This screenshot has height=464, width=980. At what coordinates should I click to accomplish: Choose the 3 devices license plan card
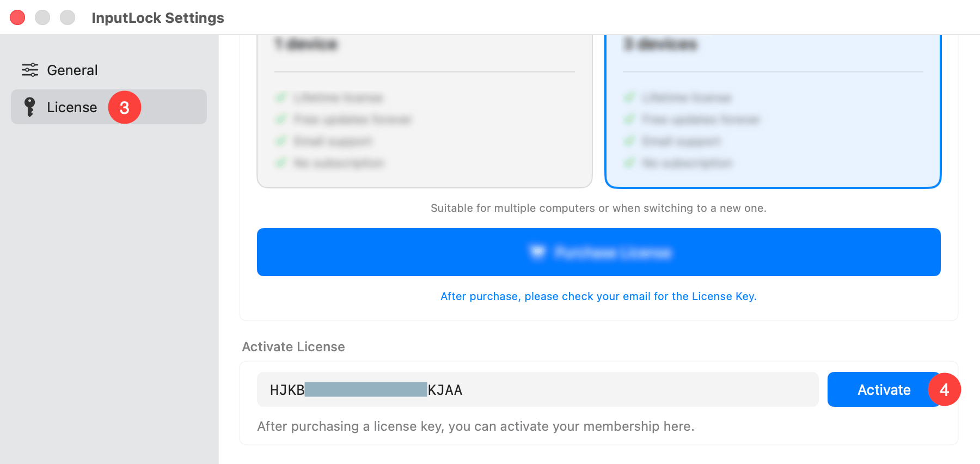point(773,109)
